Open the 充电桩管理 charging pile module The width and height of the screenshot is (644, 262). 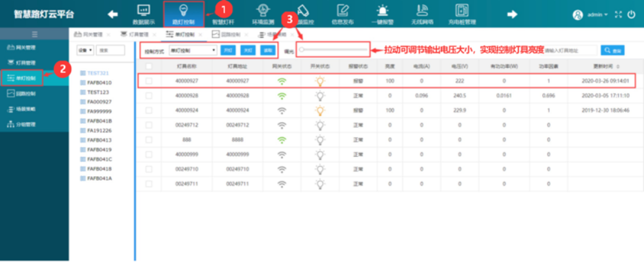462,14
